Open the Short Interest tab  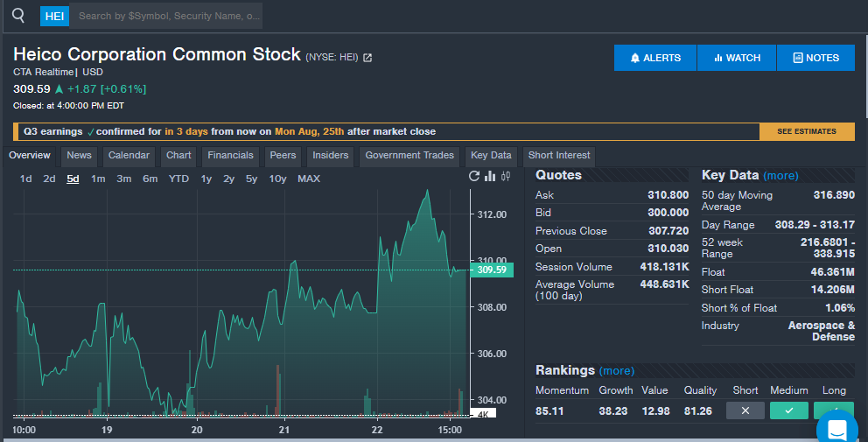point(559,156)
